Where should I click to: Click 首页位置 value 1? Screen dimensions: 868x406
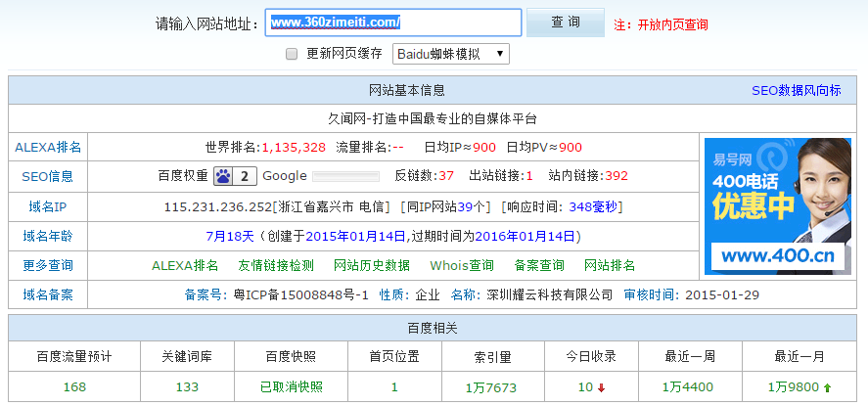click(394, 386)
